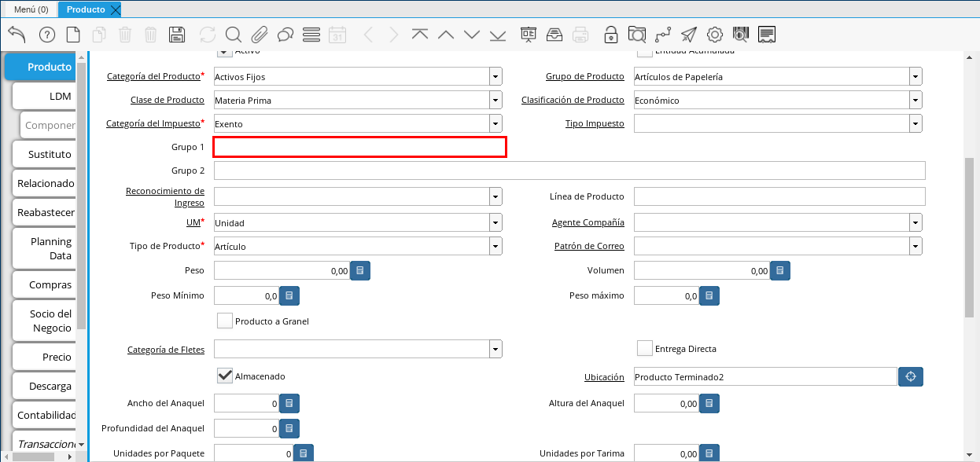Click the Ubicación label link
This screenshot has height=462, width=980.
coord(604,377)
